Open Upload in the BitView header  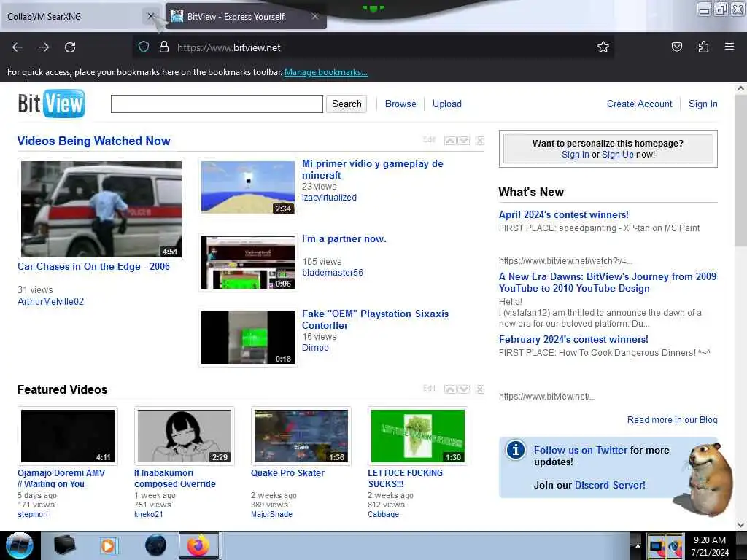(x=447, y=104)
